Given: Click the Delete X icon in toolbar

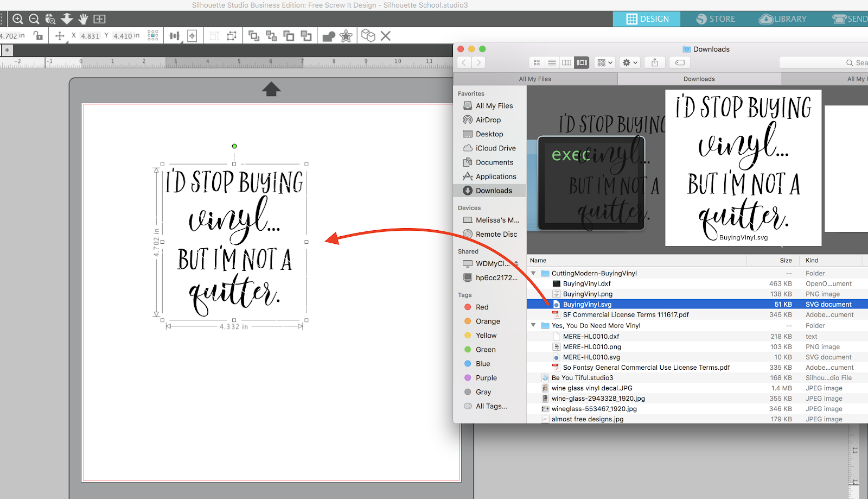Looking at the screenshot, I should pos(386,36).
